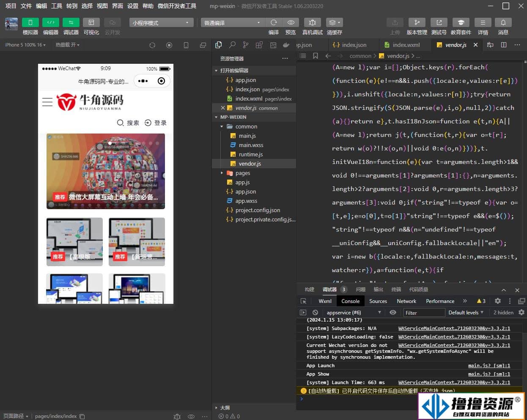Click the clear cache (清缓存) icon
527x420 pixels.
click(x=334, y=22)
